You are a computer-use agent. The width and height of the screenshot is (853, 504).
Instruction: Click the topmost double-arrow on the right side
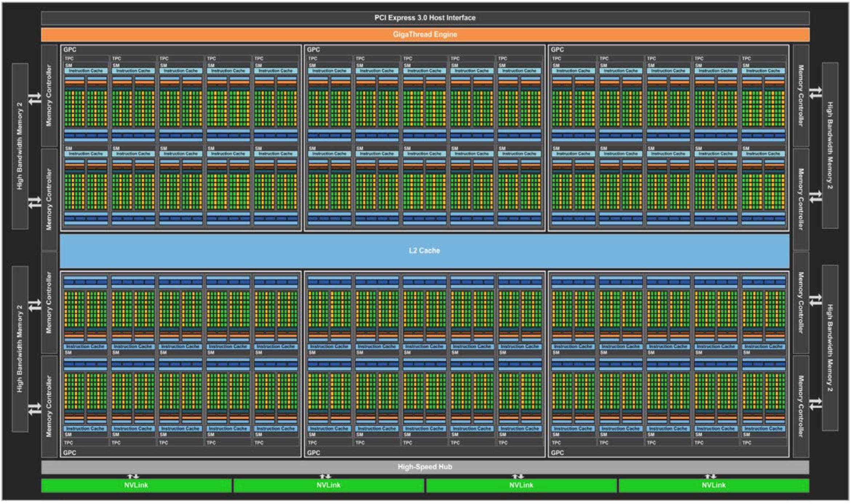tap(816, 93)
